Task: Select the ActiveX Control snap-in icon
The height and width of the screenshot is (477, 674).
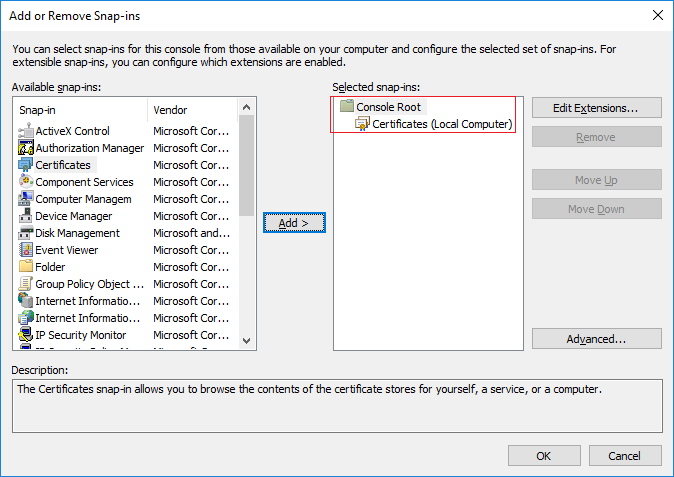Action: click(x=27, y=131)
